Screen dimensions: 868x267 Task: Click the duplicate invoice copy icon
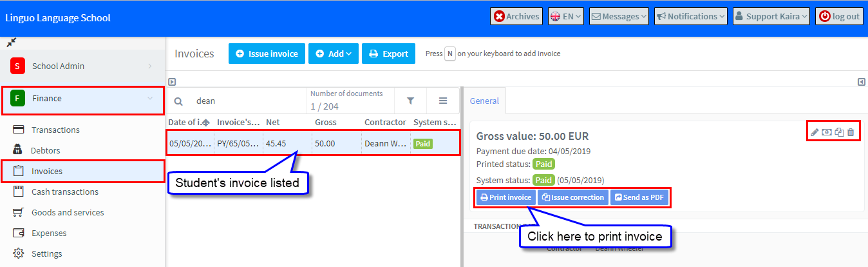(x=839, y=132)
